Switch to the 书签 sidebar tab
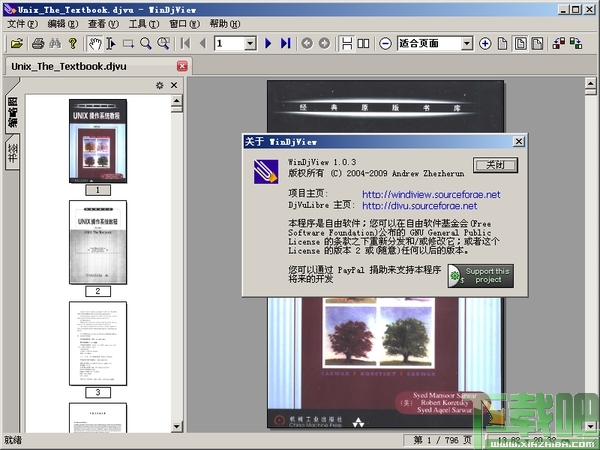 tap(12, 153)
